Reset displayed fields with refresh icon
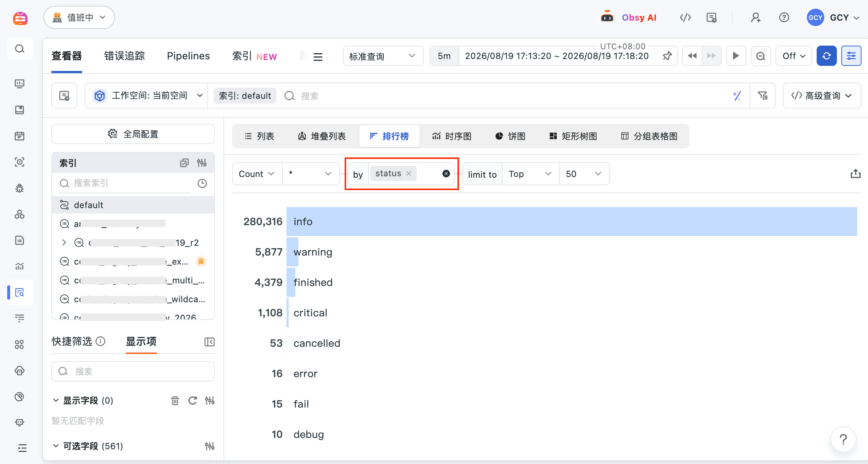This screenshot has height=464, width=868. [192, 400]
